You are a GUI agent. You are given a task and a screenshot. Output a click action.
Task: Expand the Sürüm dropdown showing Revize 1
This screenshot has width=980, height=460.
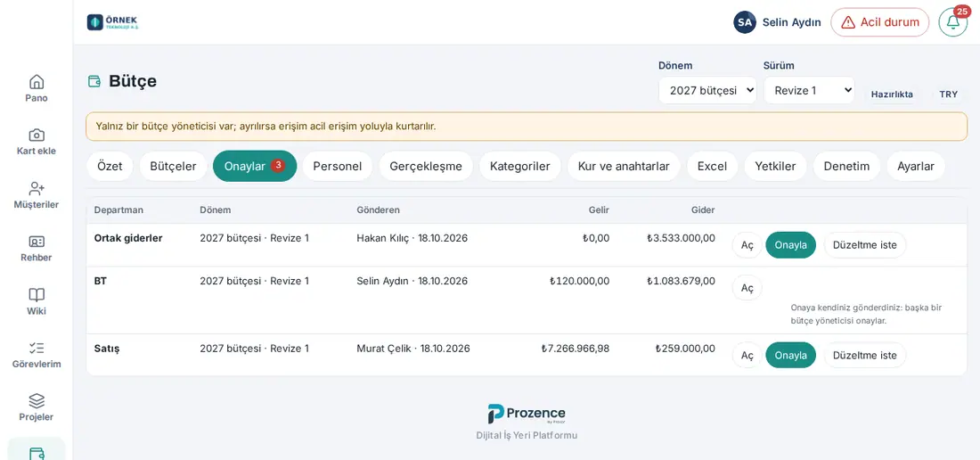[809, 90]
